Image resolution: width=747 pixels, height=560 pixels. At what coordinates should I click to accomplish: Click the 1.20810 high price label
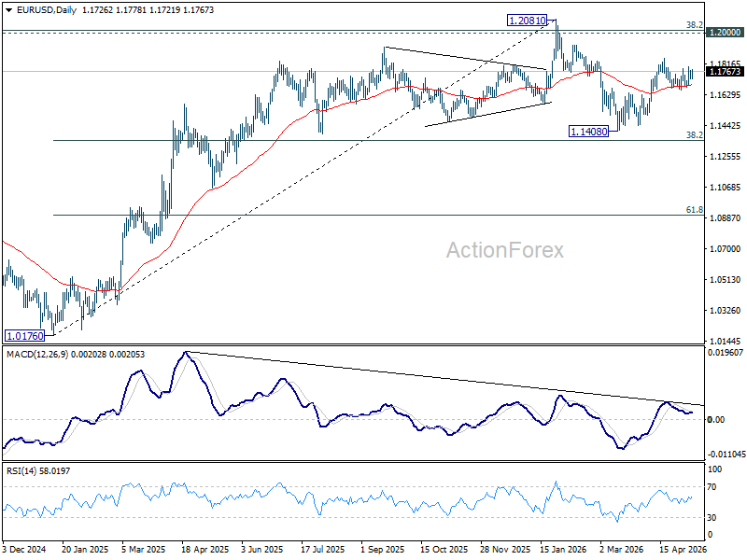[x=527, y=21]
